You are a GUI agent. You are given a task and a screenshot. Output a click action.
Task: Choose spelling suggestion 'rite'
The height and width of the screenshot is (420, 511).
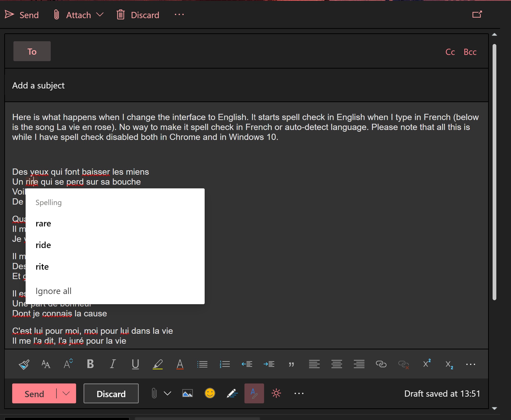(115, 267)
